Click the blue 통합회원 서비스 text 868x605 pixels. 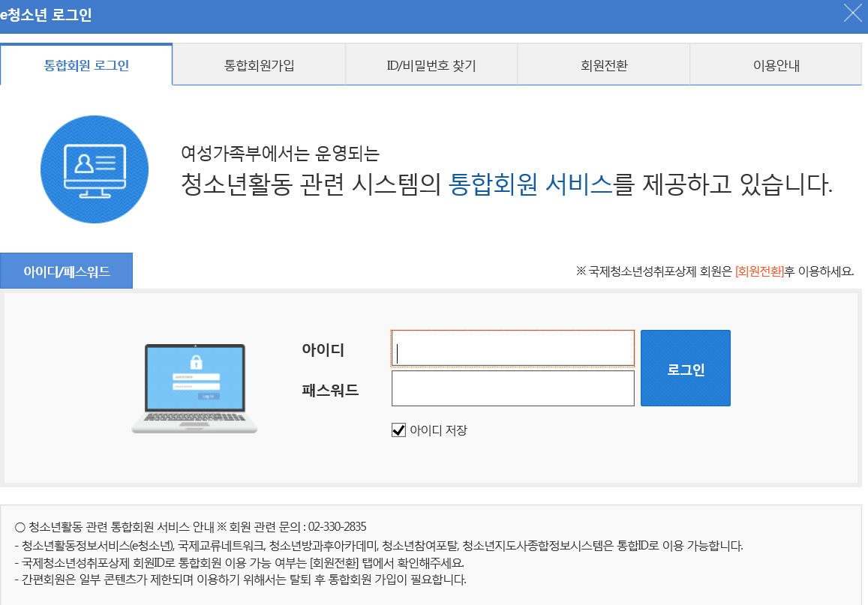click(530, 183)
